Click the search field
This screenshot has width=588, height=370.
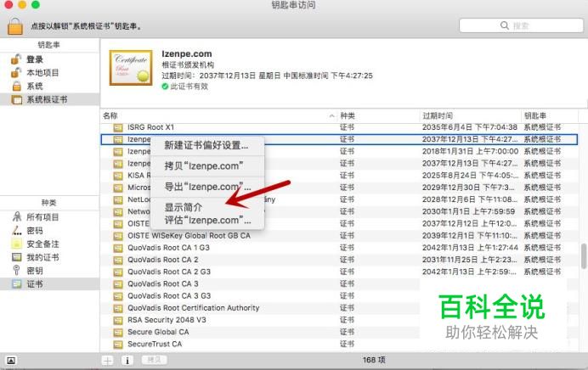[521, 25]
